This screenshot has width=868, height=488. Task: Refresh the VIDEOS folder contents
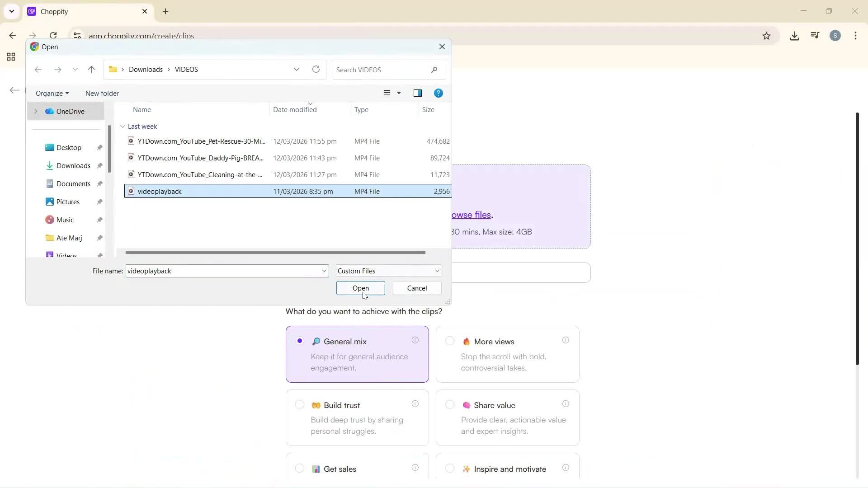tap(316, 69)
